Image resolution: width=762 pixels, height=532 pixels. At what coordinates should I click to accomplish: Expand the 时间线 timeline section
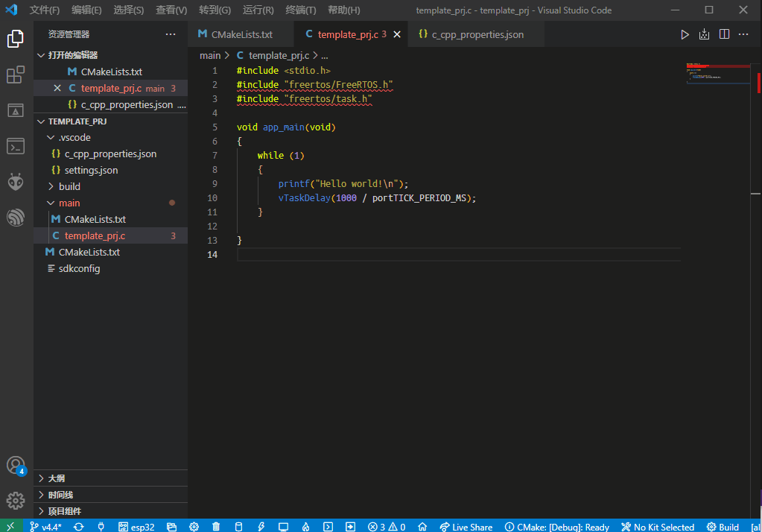coord(110,495)
